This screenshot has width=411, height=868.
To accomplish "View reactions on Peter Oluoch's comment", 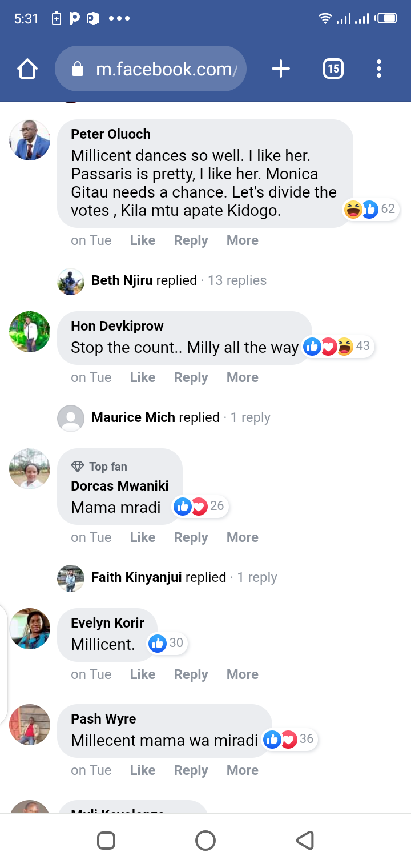I will 370,209.
